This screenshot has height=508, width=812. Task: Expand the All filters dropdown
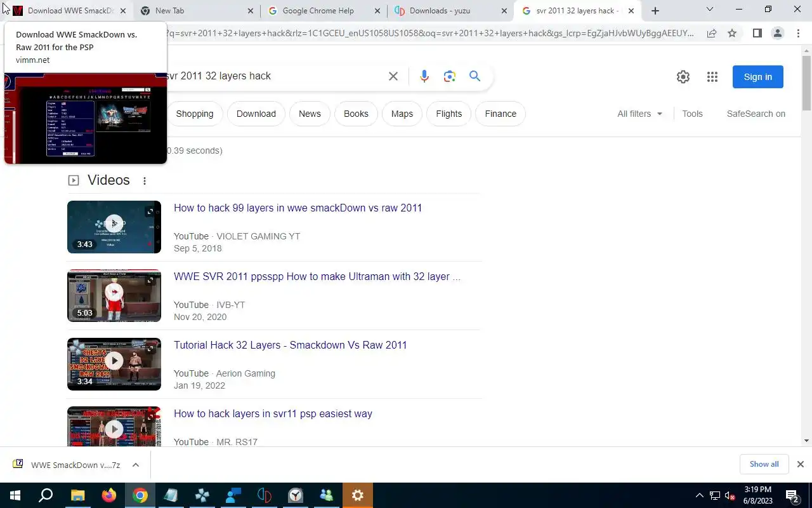coord(639,114)
